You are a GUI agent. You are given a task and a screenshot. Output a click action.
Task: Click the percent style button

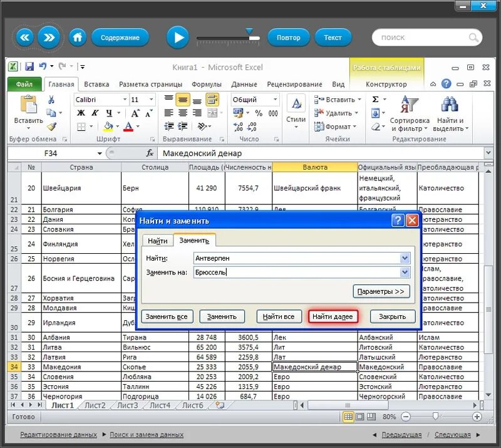coord(259,113)
